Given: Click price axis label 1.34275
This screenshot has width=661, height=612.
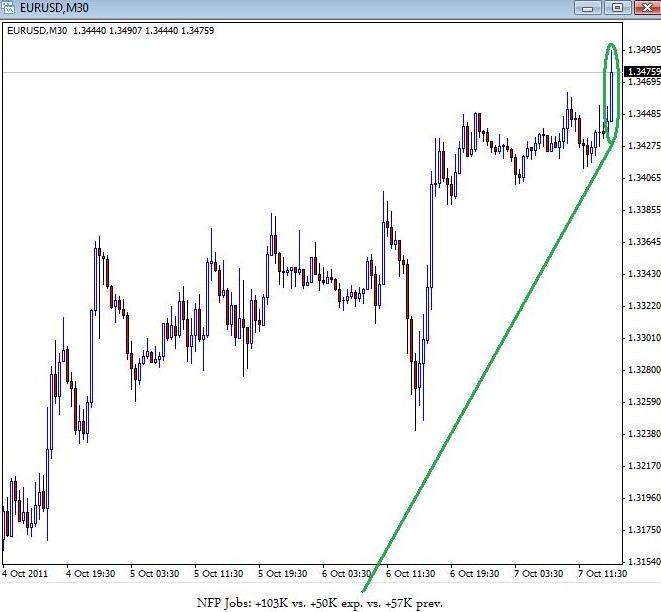Looking at the screenshot, I should [x=644, y=146].
